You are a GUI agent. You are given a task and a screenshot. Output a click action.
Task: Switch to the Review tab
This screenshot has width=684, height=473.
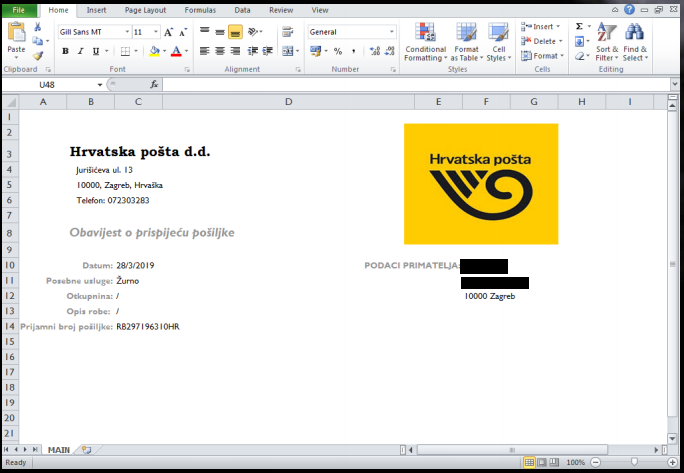(x=281, y=10)
